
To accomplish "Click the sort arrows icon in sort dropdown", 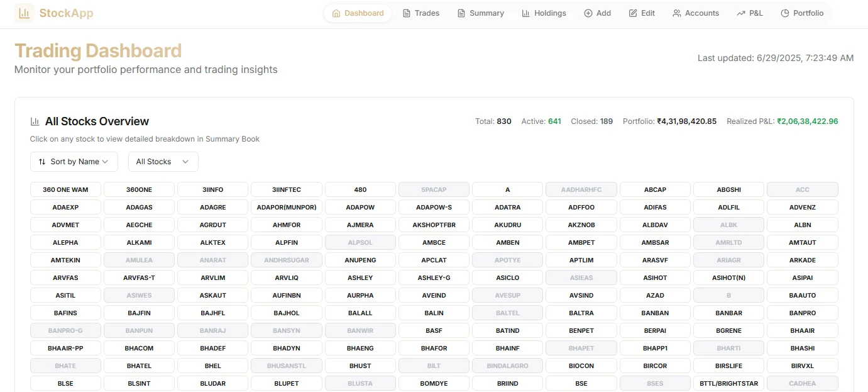I will click(42, 162).
